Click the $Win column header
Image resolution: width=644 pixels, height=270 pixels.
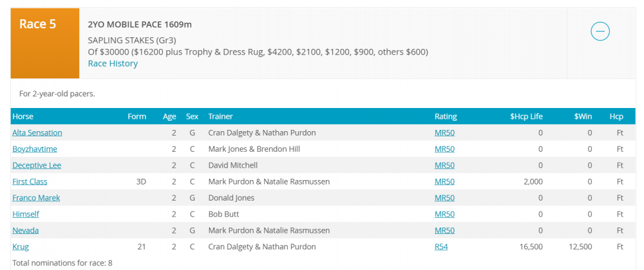pyautogui.click(x=583, y=116)
